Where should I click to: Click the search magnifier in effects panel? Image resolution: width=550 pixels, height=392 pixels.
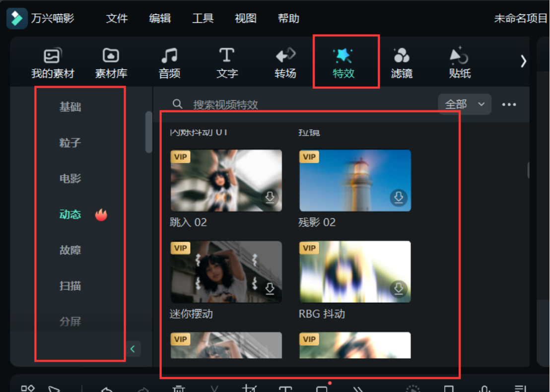178,104
